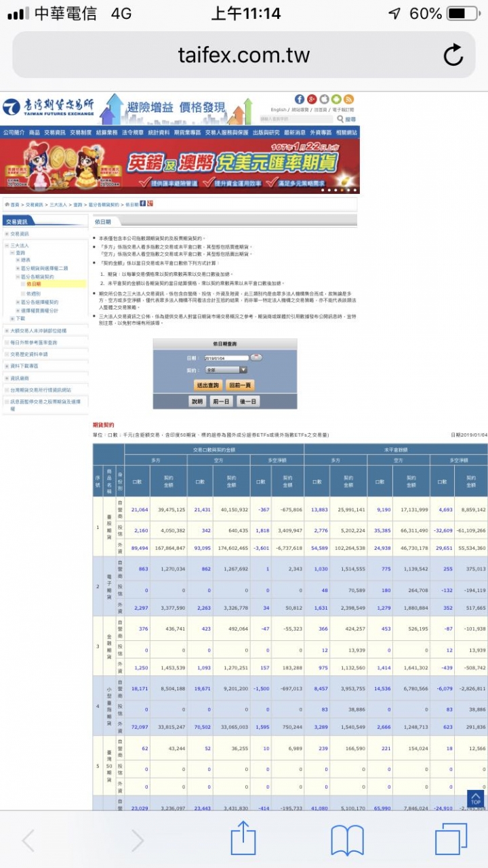Screen dimensions: 488x868
Task: Open 結算業務 in the main navigation
Action: [107, 133]
